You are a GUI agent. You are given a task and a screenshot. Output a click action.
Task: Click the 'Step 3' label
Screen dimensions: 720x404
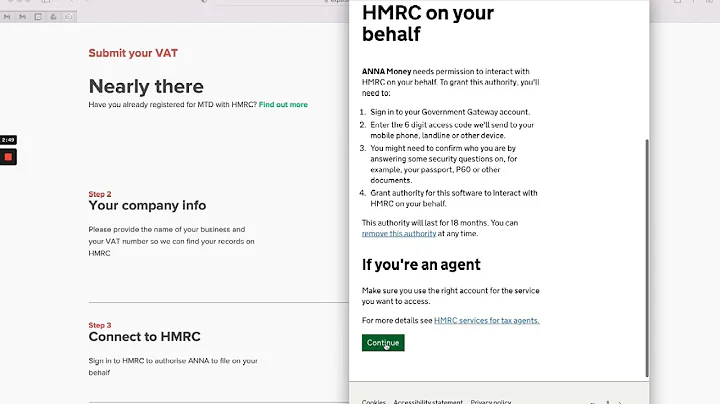[x=100, y=325]
